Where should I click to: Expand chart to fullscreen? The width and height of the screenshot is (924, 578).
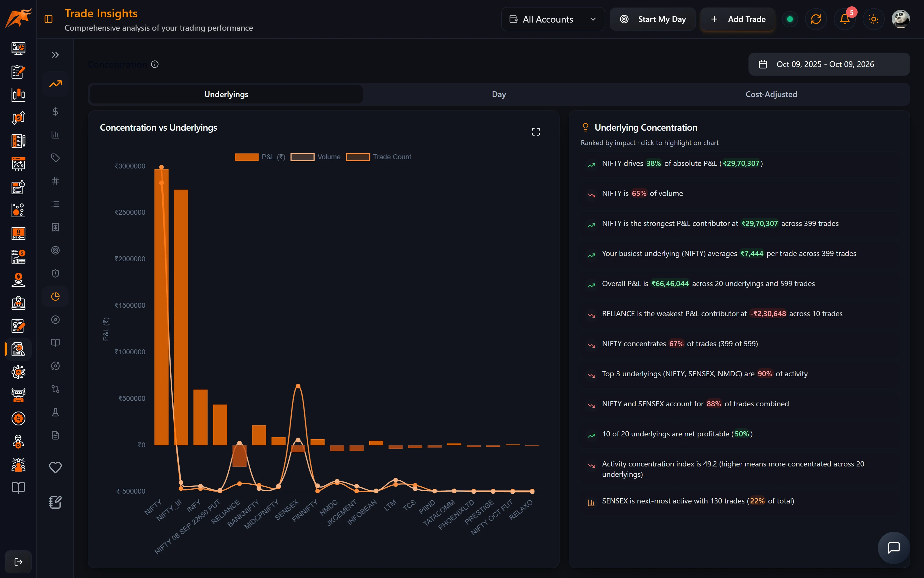[x=536, y=132]
